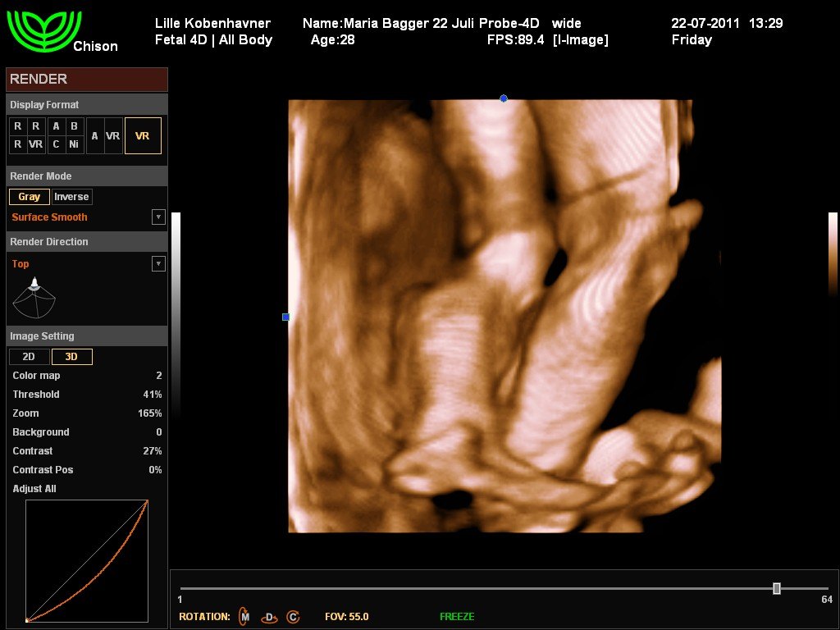
Task: Click the green FREEZE label
Action: (457, 616)
